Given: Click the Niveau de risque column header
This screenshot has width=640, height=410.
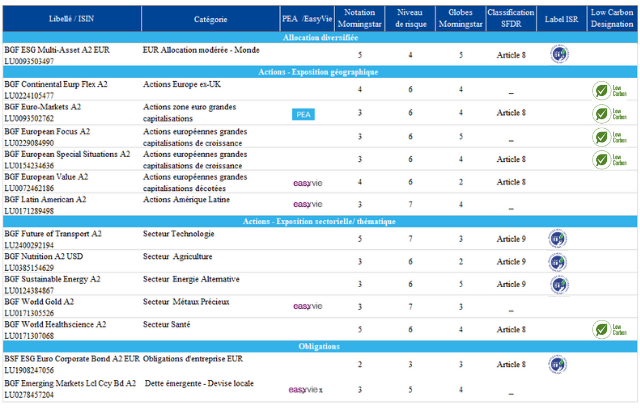Looking at the screenshot, I should point(410,19).
